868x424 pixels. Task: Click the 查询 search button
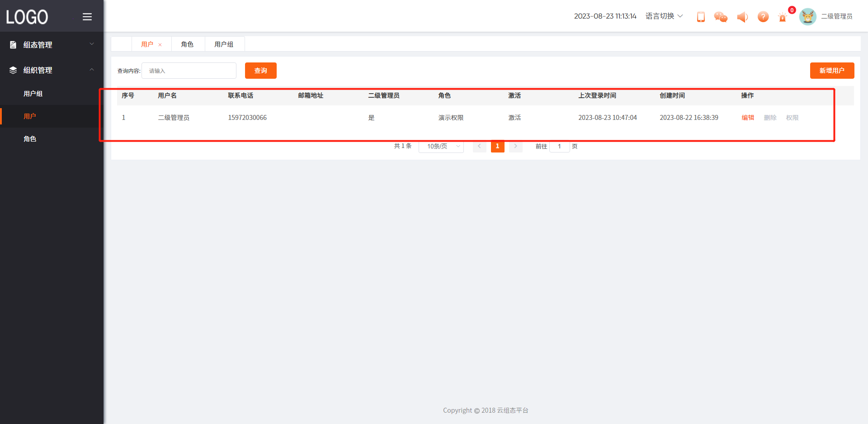(260, 71)
